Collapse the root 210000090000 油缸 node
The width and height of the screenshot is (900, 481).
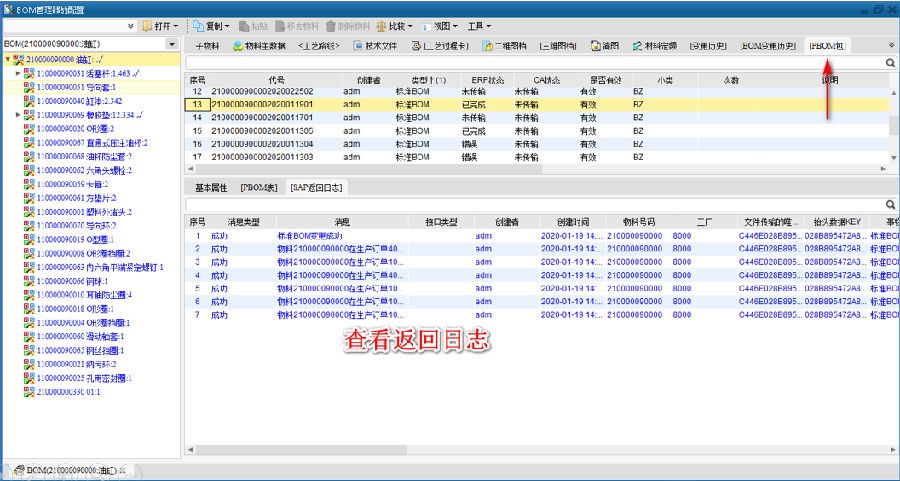point(7,59)
